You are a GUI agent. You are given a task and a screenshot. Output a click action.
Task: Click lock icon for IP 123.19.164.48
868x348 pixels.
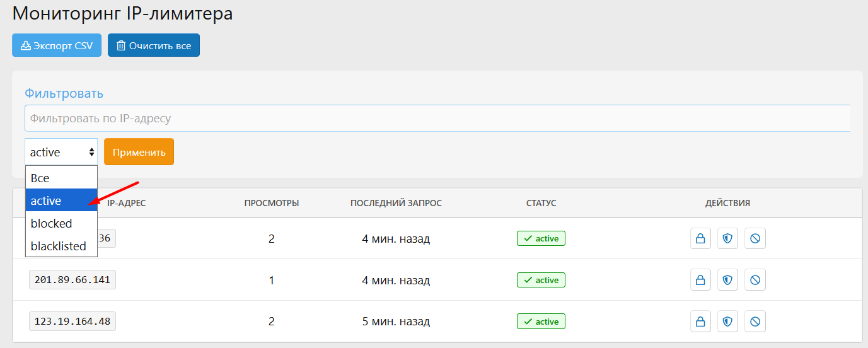[700, 322]
